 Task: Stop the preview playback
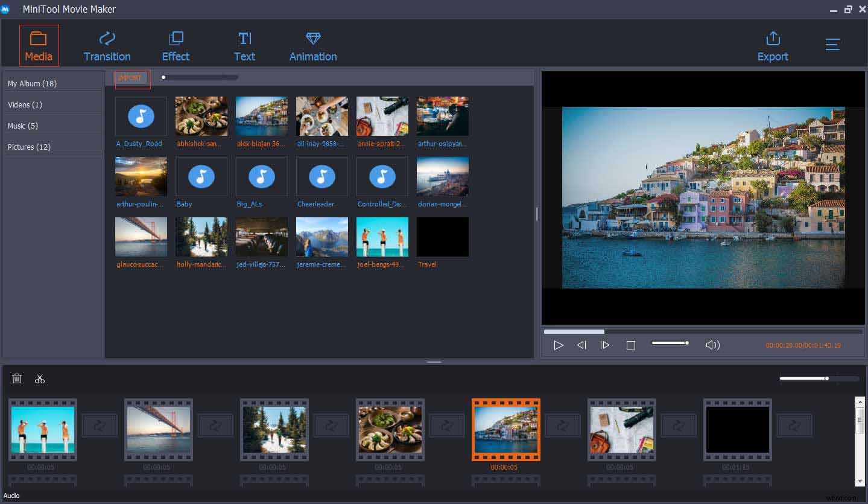[631, 345]
